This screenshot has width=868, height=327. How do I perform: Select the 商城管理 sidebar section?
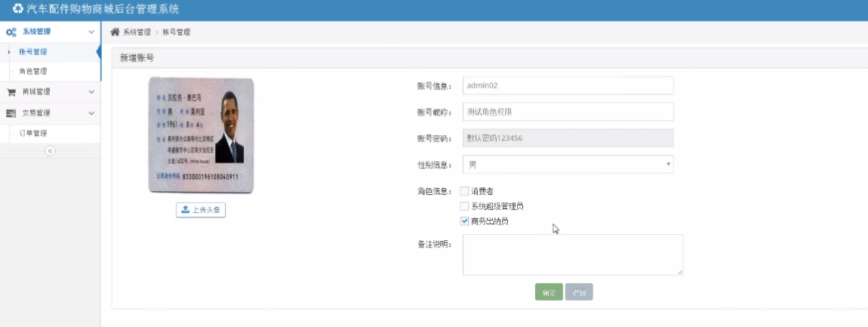tap(50, 92)
